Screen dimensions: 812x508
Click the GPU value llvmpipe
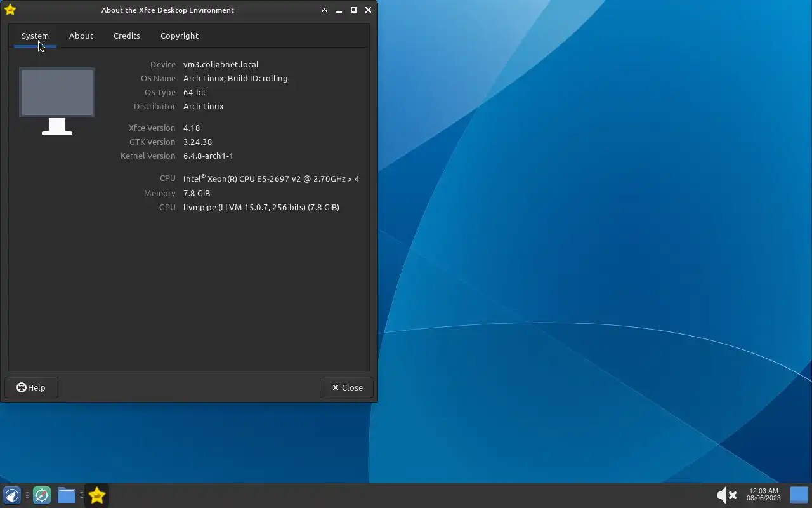pos(261,207)
